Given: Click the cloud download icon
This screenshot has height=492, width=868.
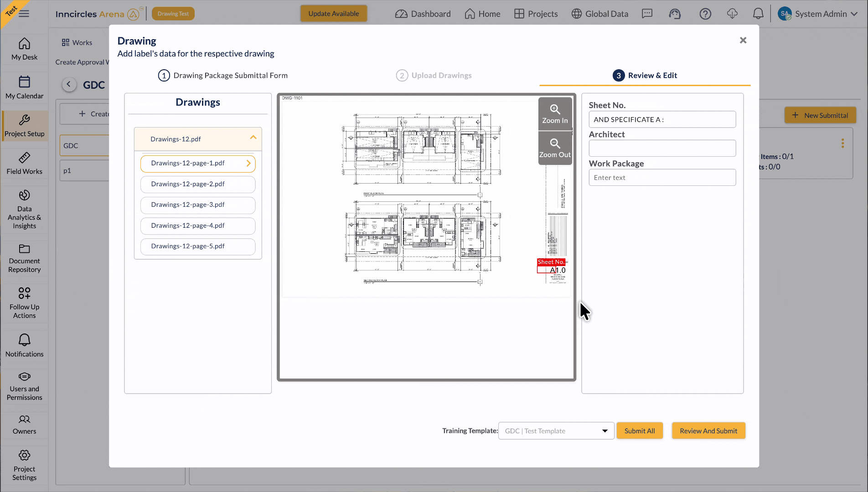Looking at the screenshot, I should (x=732, y=14).
